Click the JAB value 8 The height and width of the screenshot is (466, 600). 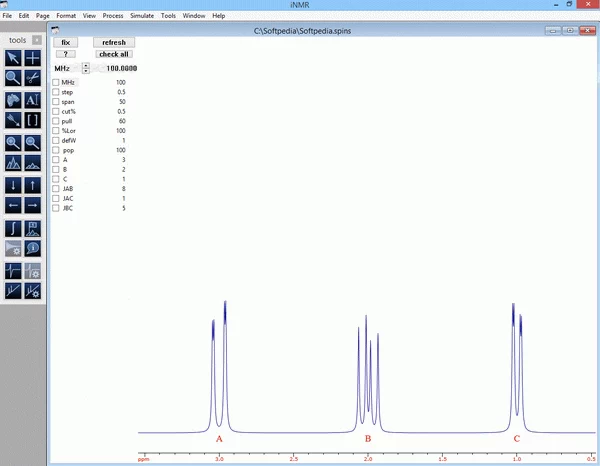tap(123, 189)
